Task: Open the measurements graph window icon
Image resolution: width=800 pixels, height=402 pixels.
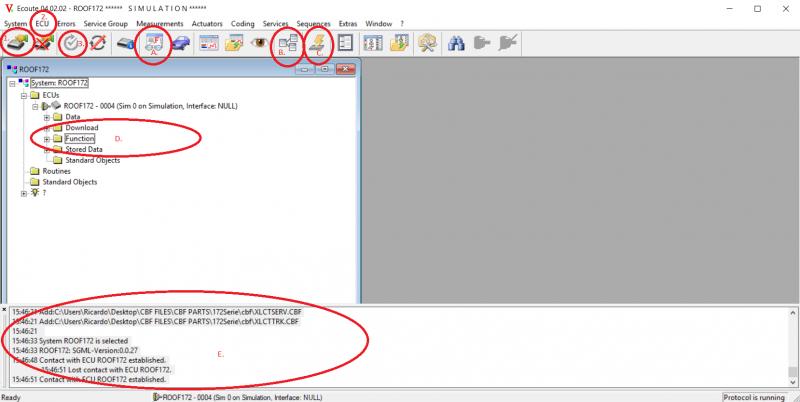Action: click(209, 43)
